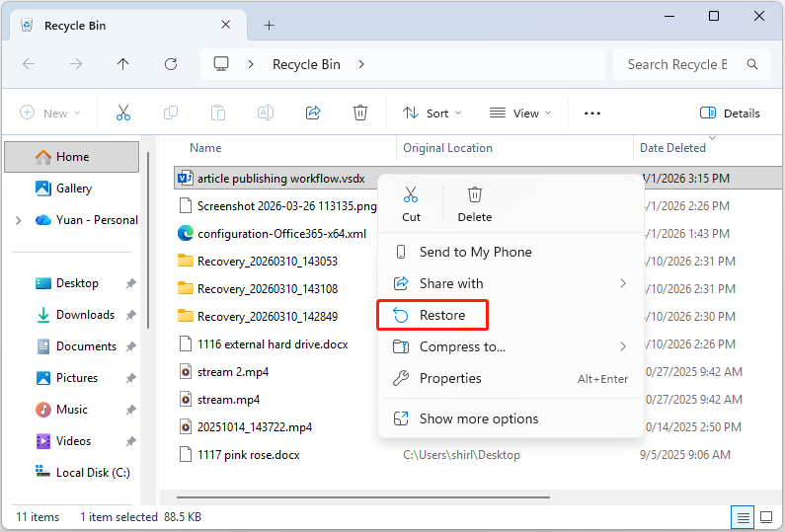785x532 pixels.
Task: Sort by Date Deleted column header
Action: point(672,148)
